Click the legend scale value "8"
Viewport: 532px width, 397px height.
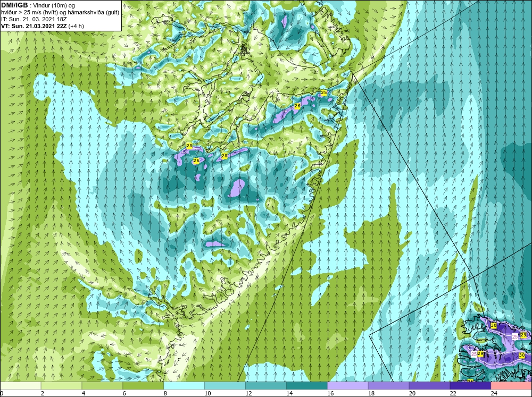coord(165,393)
